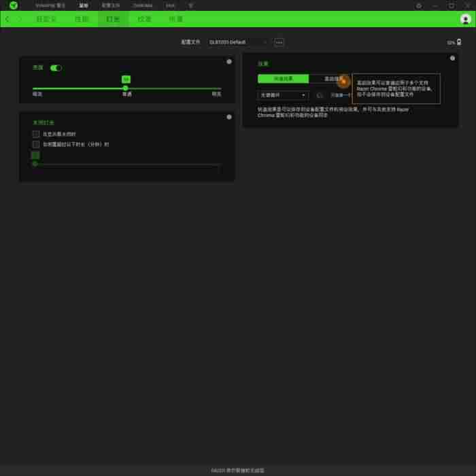Toggle the brightness switch off
476x476 pixels.
click(x=56, y=68)
